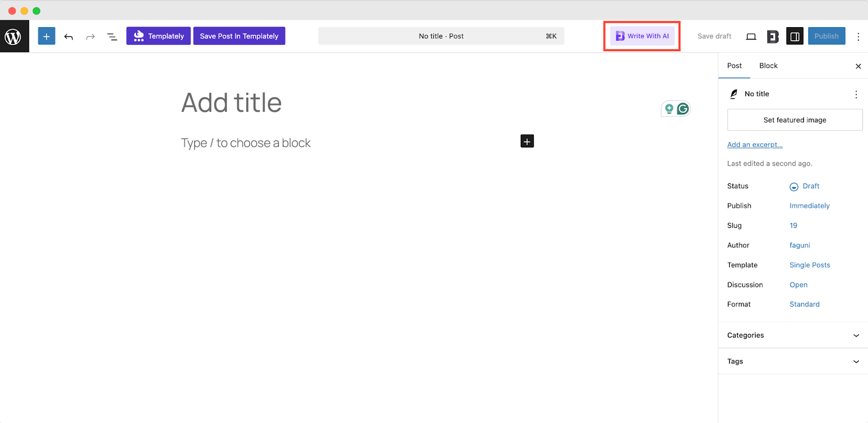Open the block inserter plus button
Image resolution: width=868 pixels, height=423 pixels.
click(47, 36)
